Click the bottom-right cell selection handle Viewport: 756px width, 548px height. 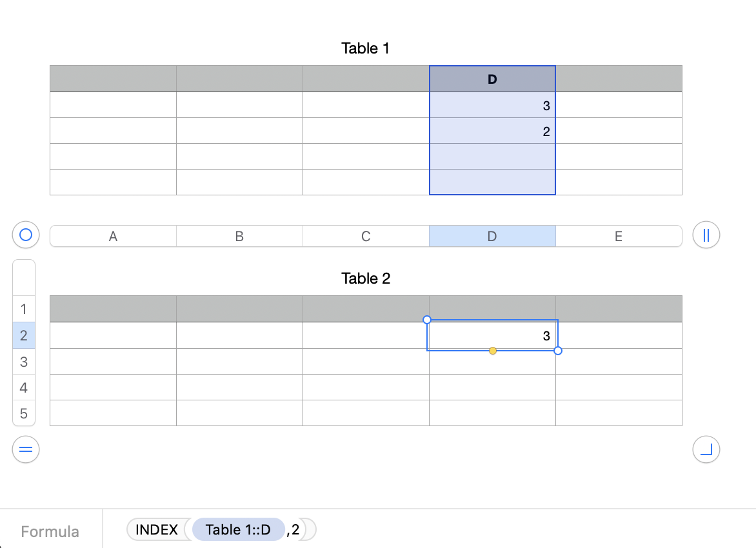pyautogui.click(x=558, y=351)
